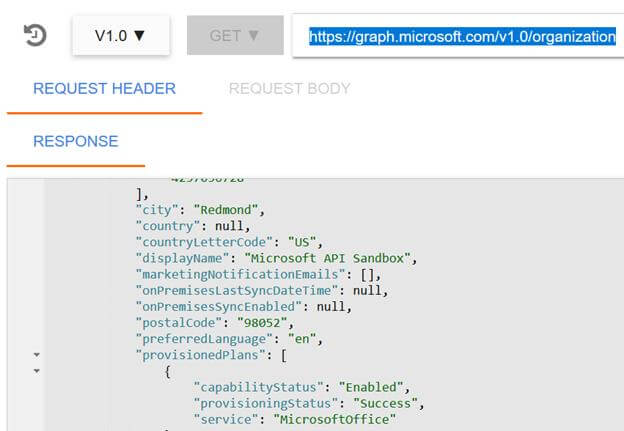Open the request history icon
This screenshot has height=431, width=624.
[x=35, y=35]
